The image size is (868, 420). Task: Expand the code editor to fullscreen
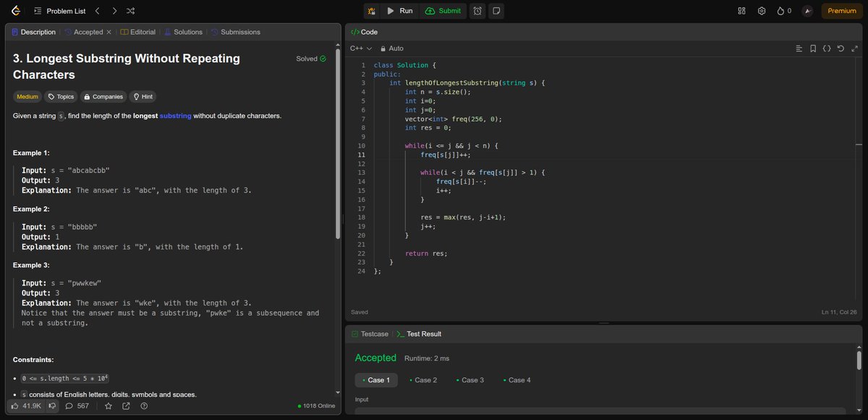(x=854, y=49)
